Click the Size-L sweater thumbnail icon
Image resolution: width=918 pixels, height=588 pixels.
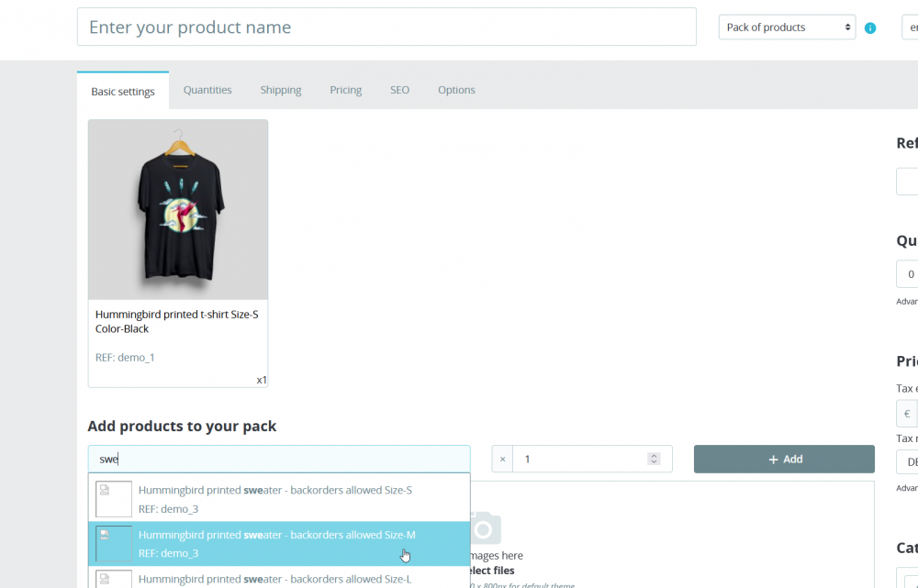pos(114,580)
